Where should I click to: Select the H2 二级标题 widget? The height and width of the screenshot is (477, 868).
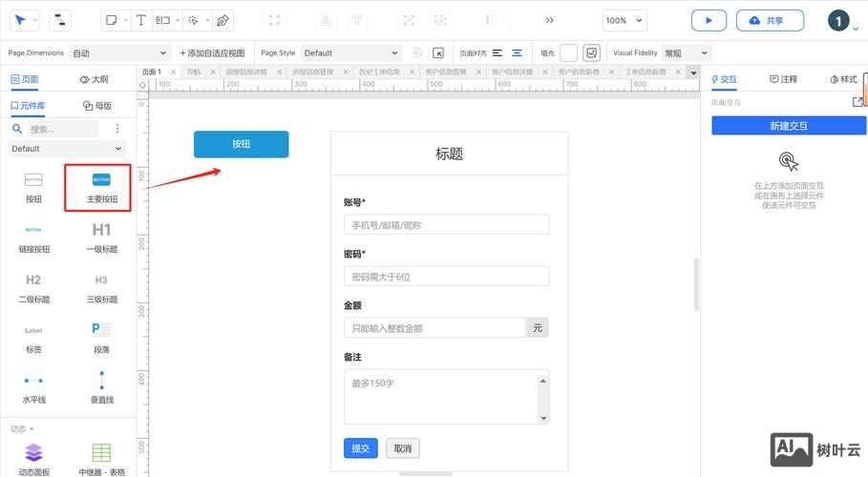(33, 289)
